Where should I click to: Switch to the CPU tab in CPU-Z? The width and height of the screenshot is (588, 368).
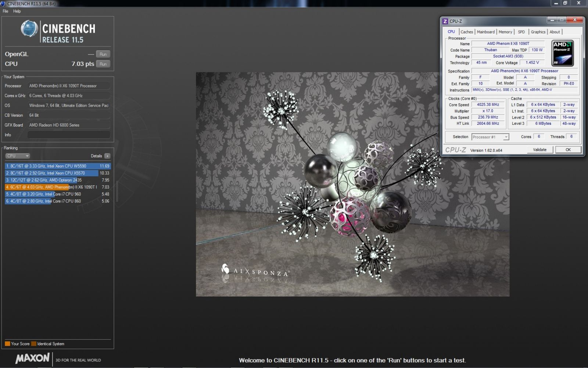[x=451, y=32]
